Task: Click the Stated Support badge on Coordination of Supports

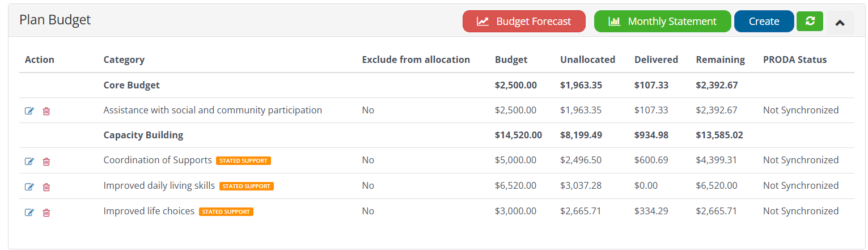Action: click(243, 161)
